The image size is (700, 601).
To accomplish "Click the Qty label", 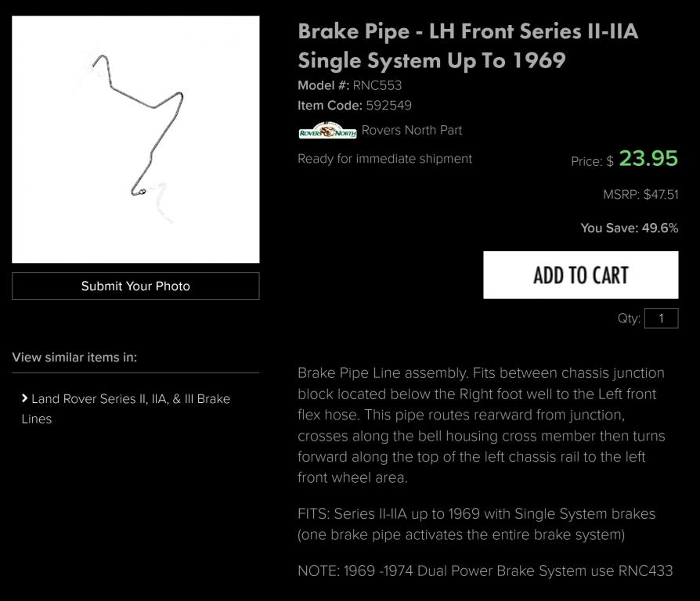I will coord(629,319).
